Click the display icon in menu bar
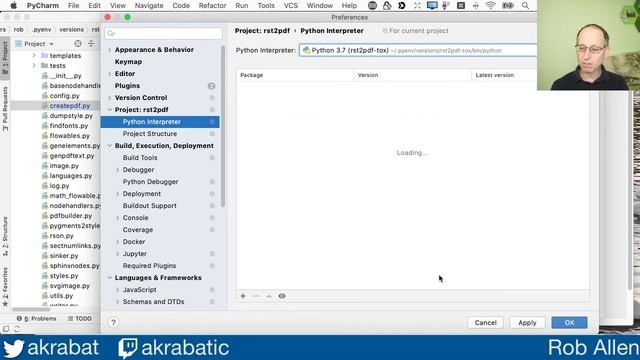 click(432, 6)
